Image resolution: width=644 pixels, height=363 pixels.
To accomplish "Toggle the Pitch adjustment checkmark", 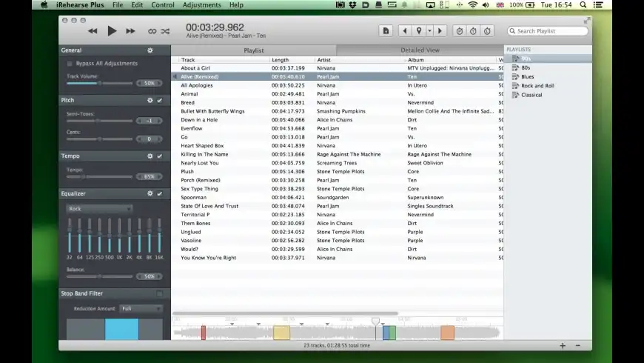I will click(160, 100).
